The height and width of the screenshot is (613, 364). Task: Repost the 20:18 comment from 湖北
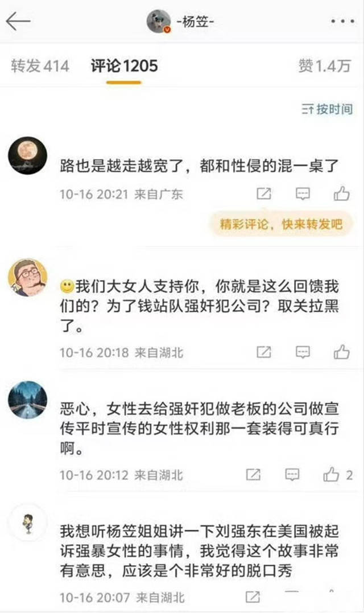point(264,352)
